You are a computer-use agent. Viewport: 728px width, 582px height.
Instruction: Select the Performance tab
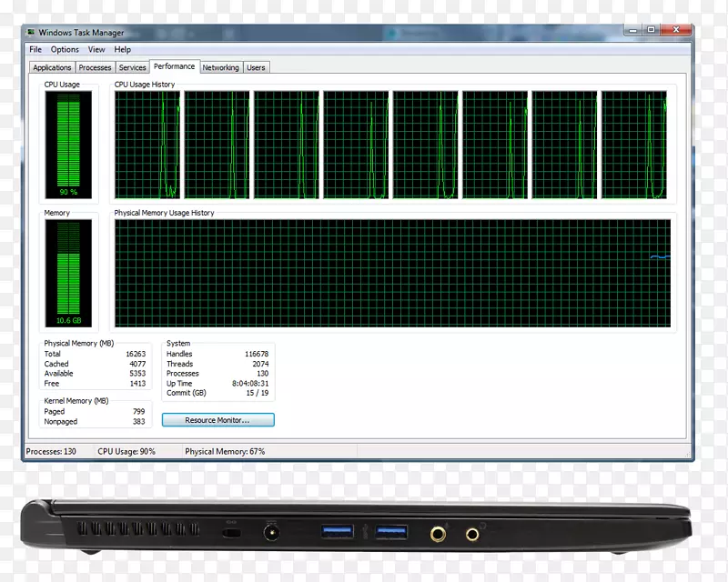(174, 66)
